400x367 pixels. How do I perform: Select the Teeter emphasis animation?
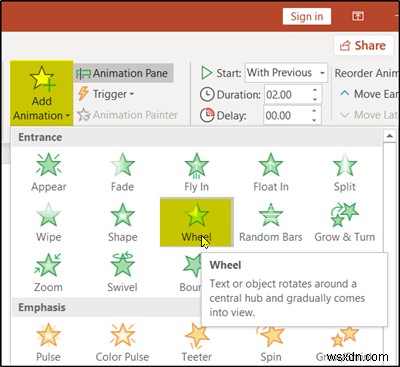197,342
